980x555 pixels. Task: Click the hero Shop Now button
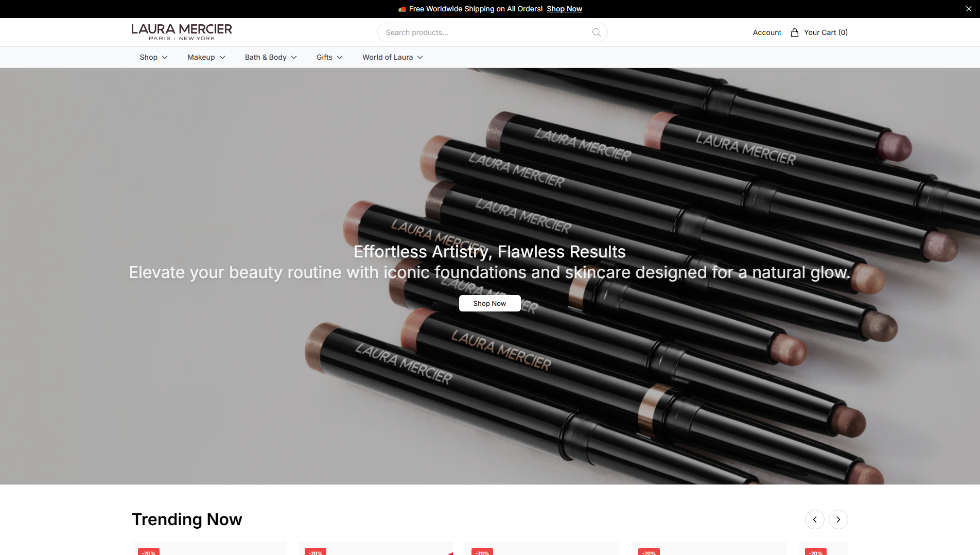489,303
